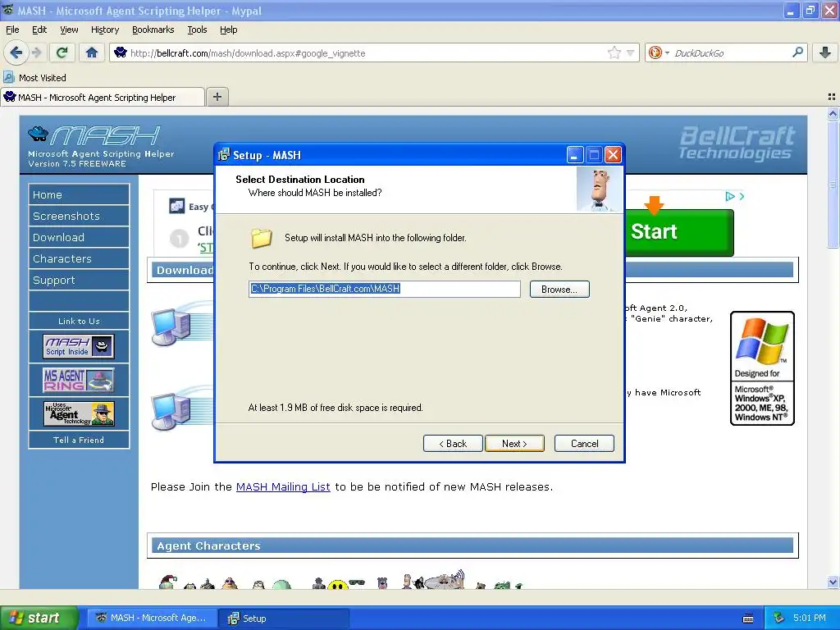Click the BellCraft Technologies logo
The width and height of the screenshot is (840, 630).
(737, 143)
